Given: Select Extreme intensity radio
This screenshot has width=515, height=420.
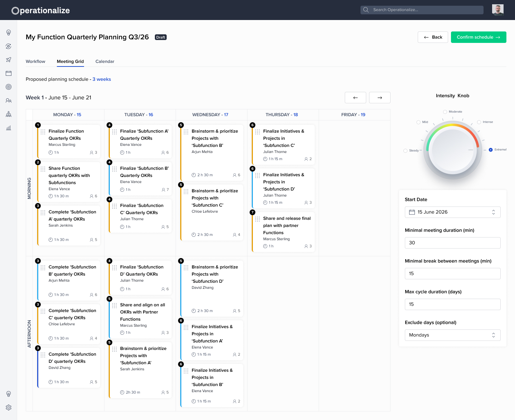Looking at the screenshot, I should coord(491,150).
